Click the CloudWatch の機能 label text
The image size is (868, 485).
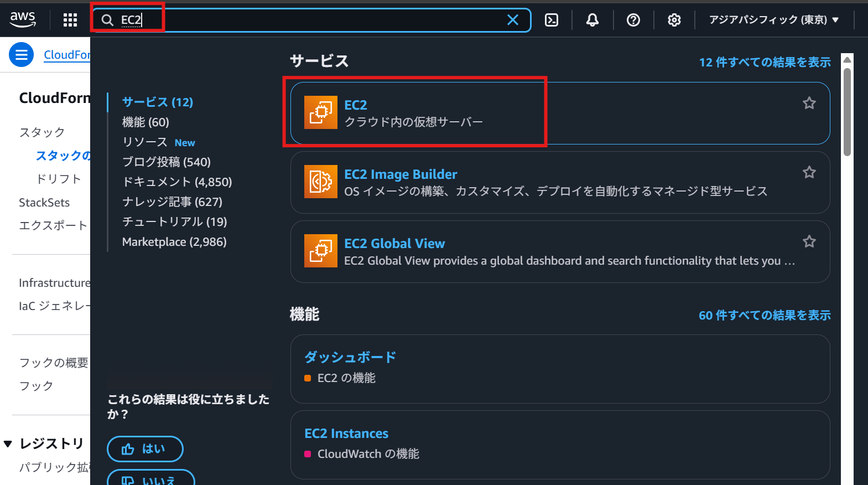click(368, 454)
